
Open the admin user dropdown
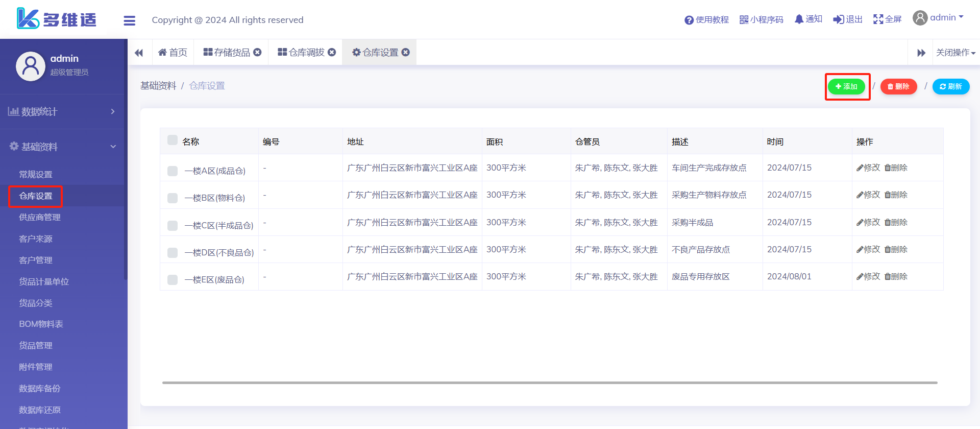point(938,18)
